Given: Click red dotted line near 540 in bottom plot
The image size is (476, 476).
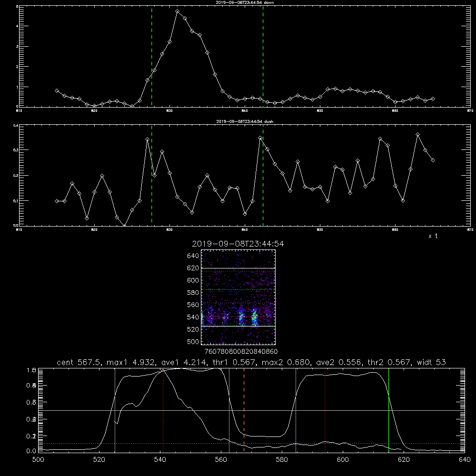Looking at the screenshot, I should [163, 410].
